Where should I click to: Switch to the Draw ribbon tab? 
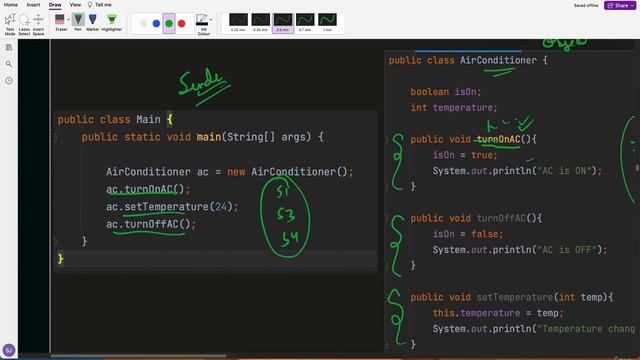coord(55,5)
